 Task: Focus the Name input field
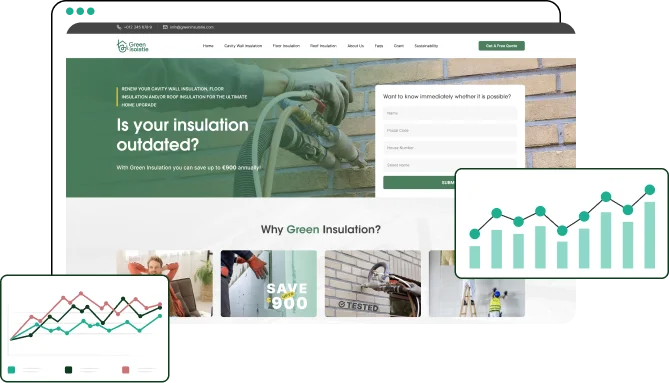(x=450, y=113)
